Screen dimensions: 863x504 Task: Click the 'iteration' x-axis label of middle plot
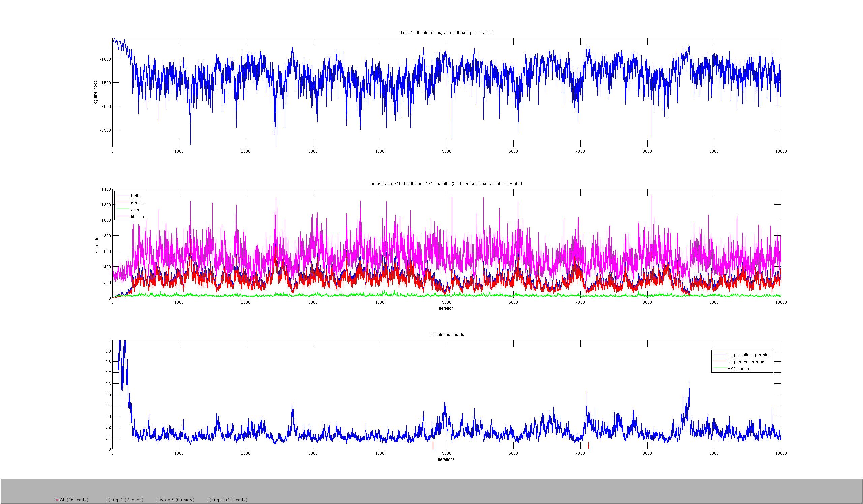tap(446, 308)
